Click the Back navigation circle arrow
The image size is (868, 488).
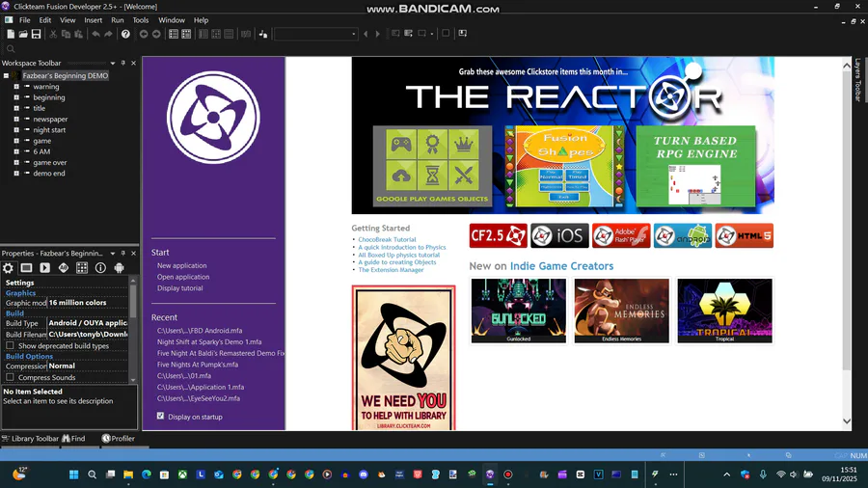click(x=144, y=34)
